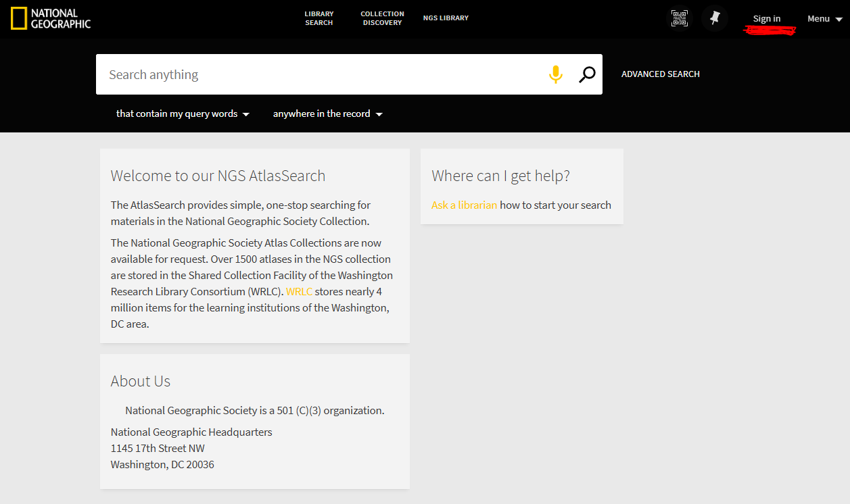Open Advanced Search
850x504 pixels.
[661, 74]
